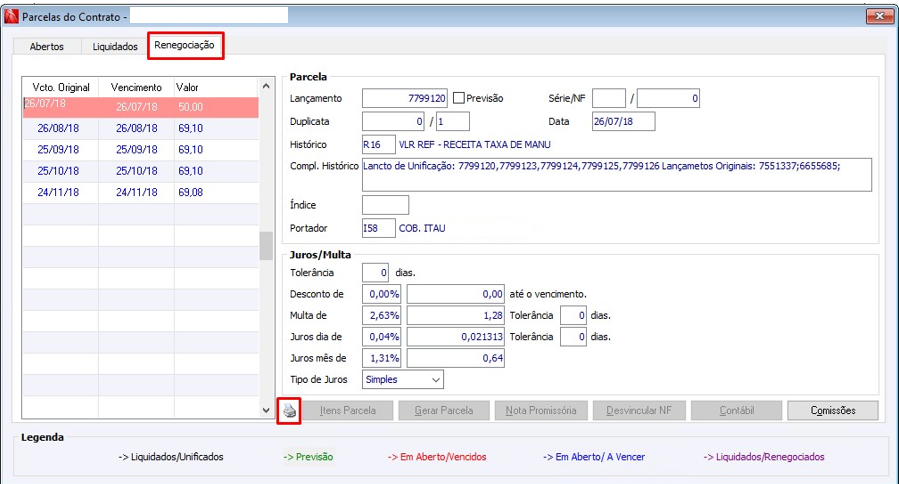Screen dimensions: 899x484
Task: Select the highlighted row 26/07/18 with 50,00
Action: point(140,107)
